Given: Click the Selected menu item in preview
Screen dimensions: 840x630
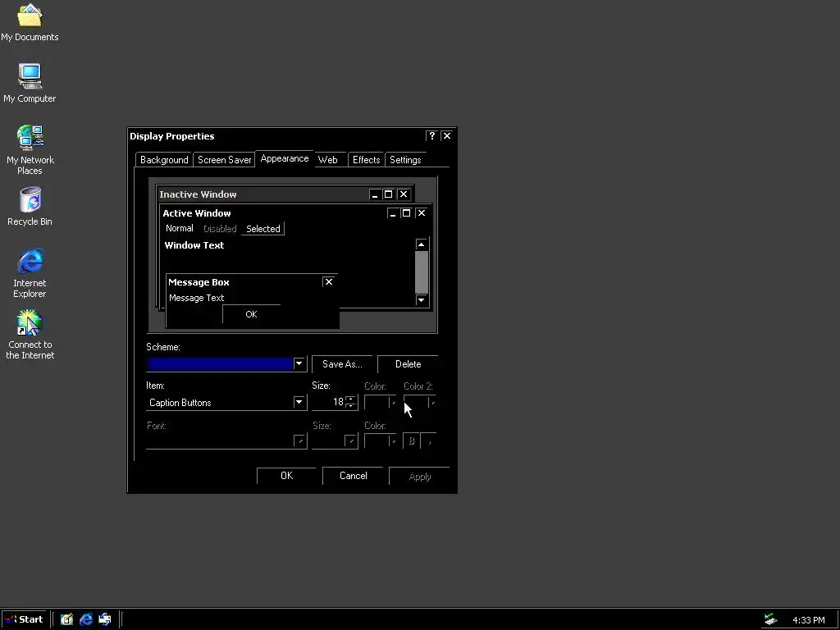Looking at the screenshot, I should [263, 229].
